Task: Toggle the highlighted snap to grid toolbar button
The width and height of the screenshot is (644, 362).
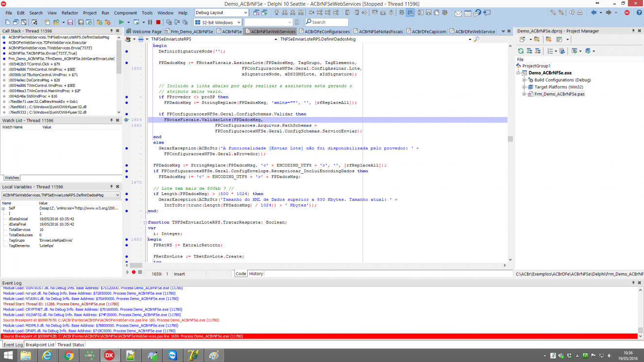Action: [410, 13]
